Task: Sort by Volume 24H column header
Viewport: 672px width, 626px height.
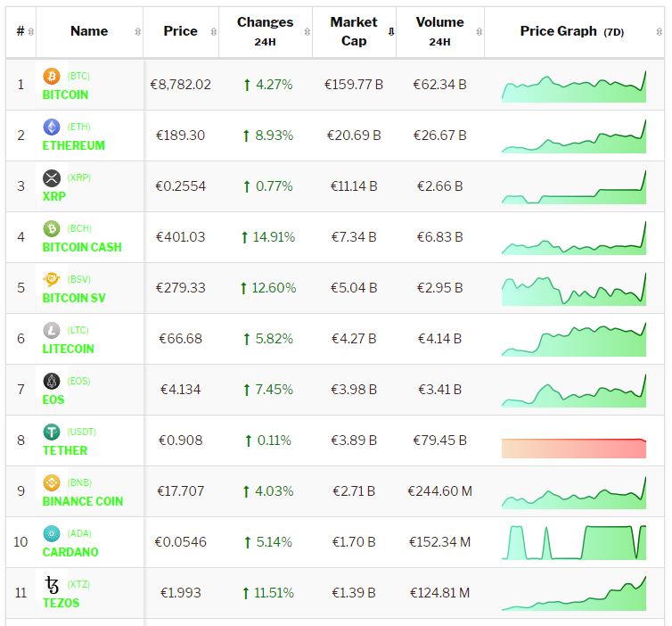Action: tap(439, 31)
